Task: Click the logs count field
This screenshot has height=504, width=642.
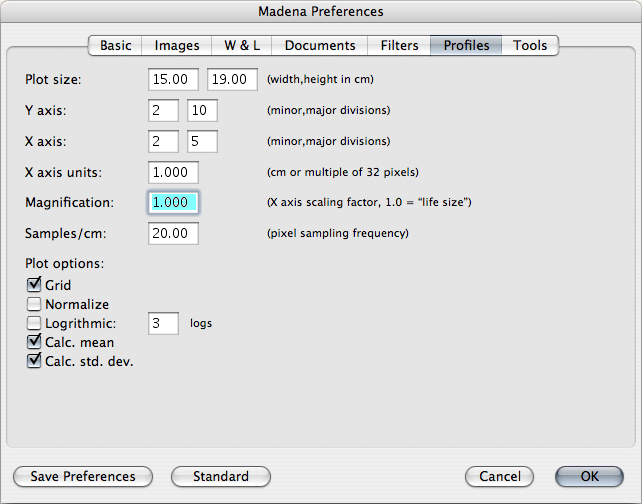Action: pyautogui.click(x=163, y=324)
